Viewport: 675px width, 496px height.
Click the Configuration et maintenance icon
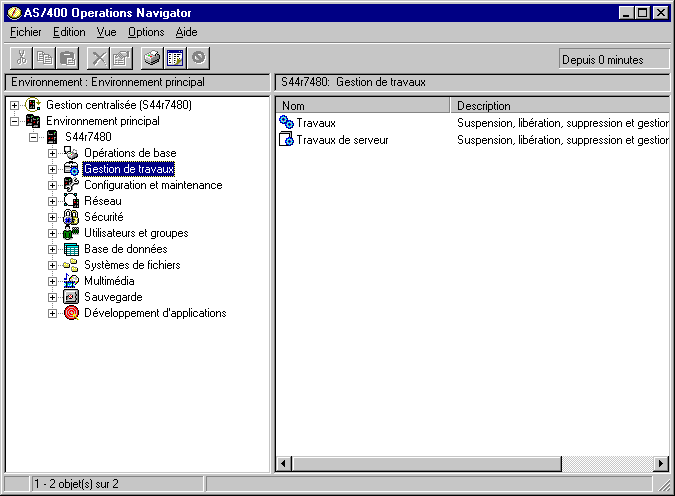click(71, 185)
